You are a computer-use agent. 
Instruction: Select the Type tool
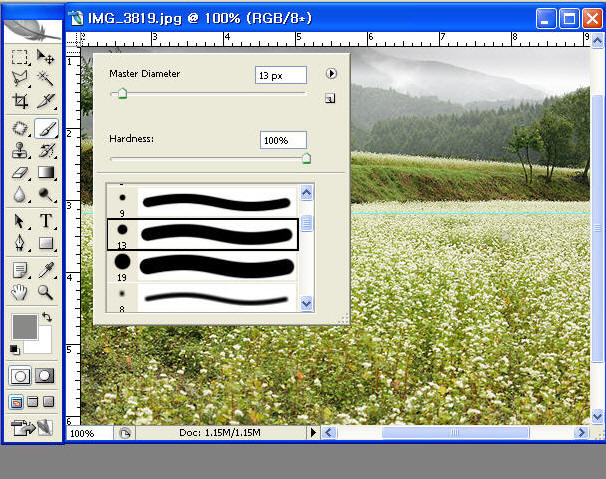coord(46,221)
